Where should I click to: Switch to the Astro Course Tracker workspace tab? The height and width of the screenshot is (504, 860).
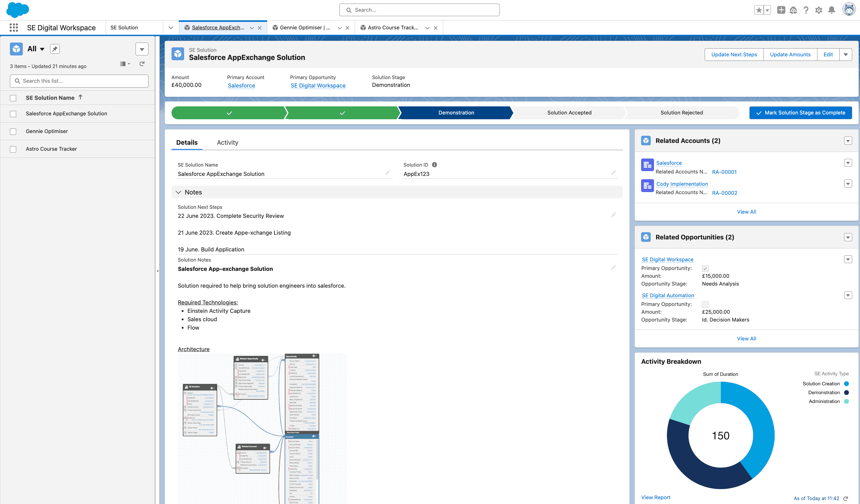coord(393,28)
